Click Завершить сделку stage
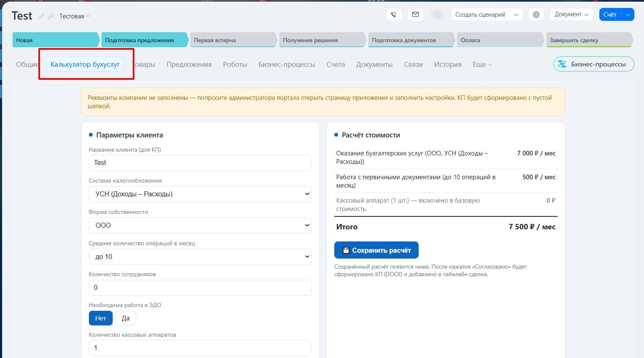 [x=589, y=40]
